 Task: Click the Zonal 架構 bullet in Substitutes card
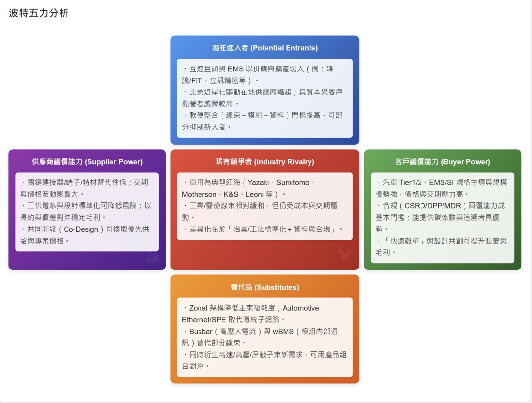(x=264, y=314)
